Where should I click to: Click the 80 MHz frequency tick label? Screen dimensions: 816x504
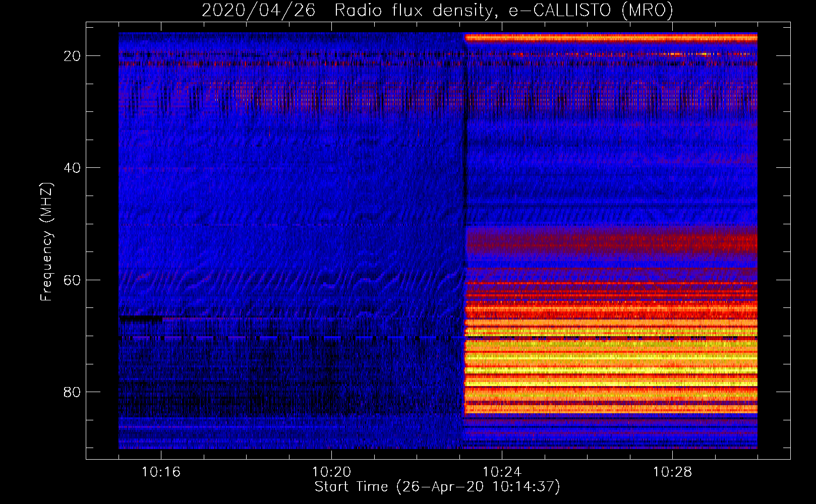[72, 392]
